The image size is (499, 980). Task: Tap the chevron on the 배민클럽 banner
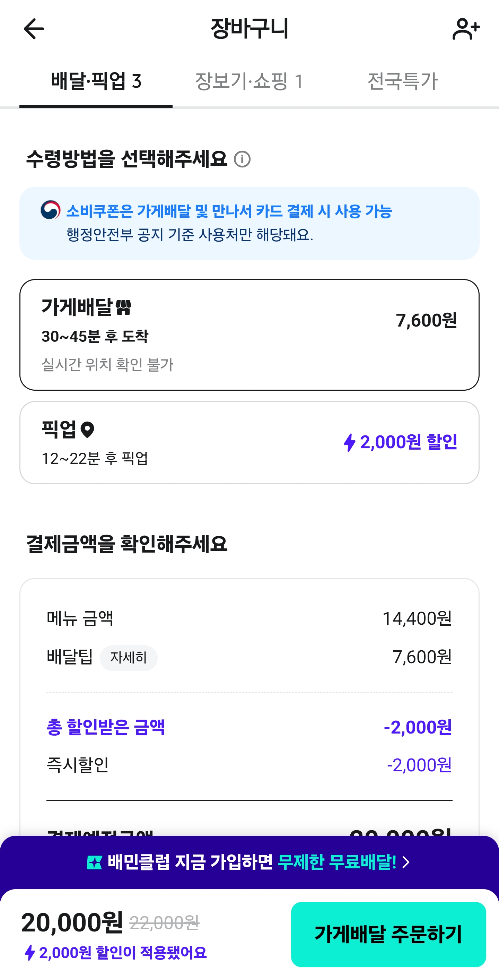[406, 862]
